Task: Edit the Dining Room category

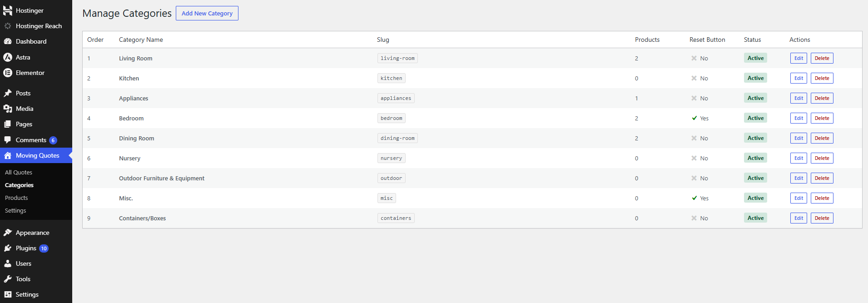Action: (x=799, y=138)
